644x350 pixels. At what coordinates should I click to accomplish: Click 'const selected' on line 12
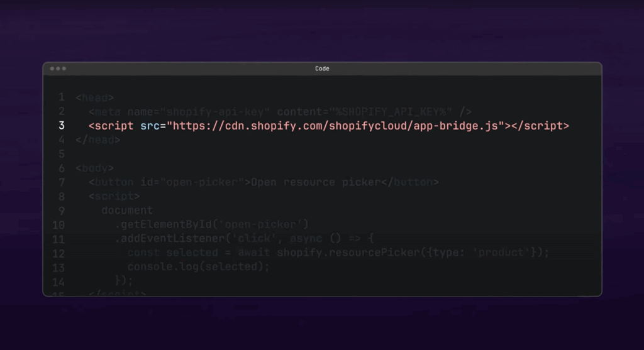(172, 253)
